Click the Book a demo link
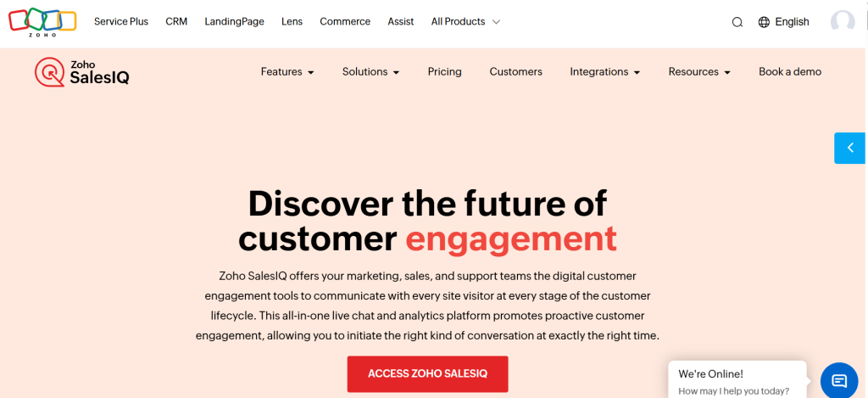This screenshot has height=398, width=868. [790, 72]
